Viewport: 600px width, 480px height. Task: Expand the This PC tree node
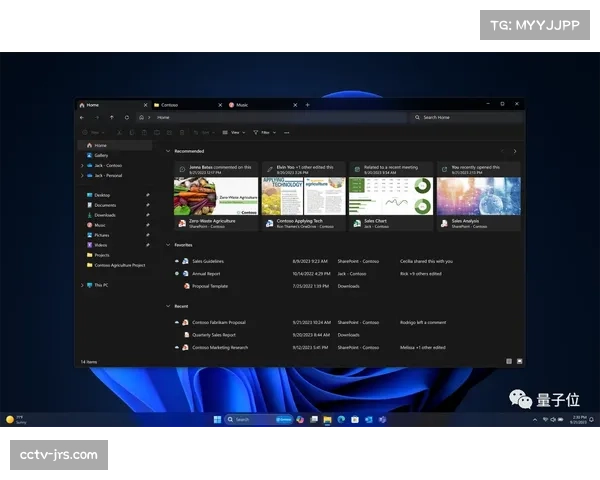(82, 285)
